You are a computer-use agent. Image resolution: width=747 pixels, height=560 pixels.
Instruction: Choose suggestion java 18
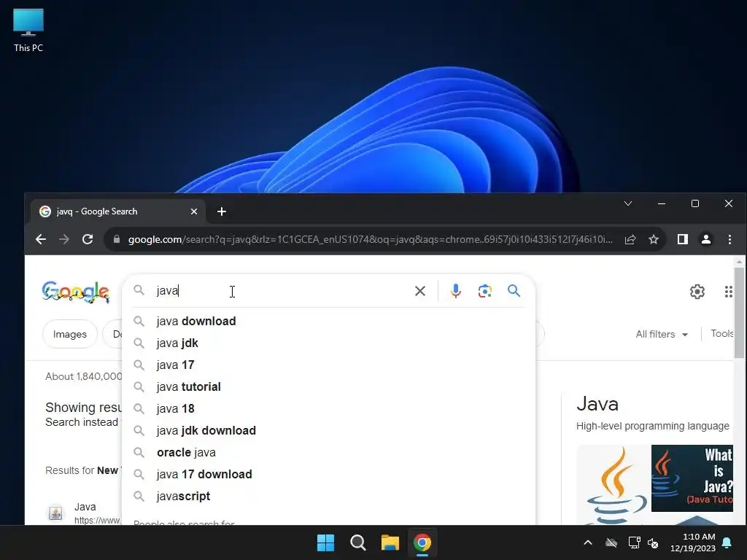(x=329, y=408)
